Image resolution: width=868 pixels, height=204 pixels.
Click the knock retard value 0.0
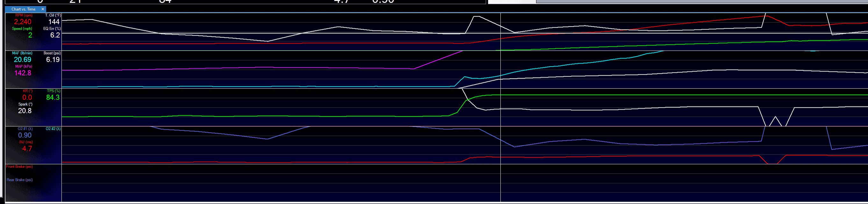tap(27, 98)
